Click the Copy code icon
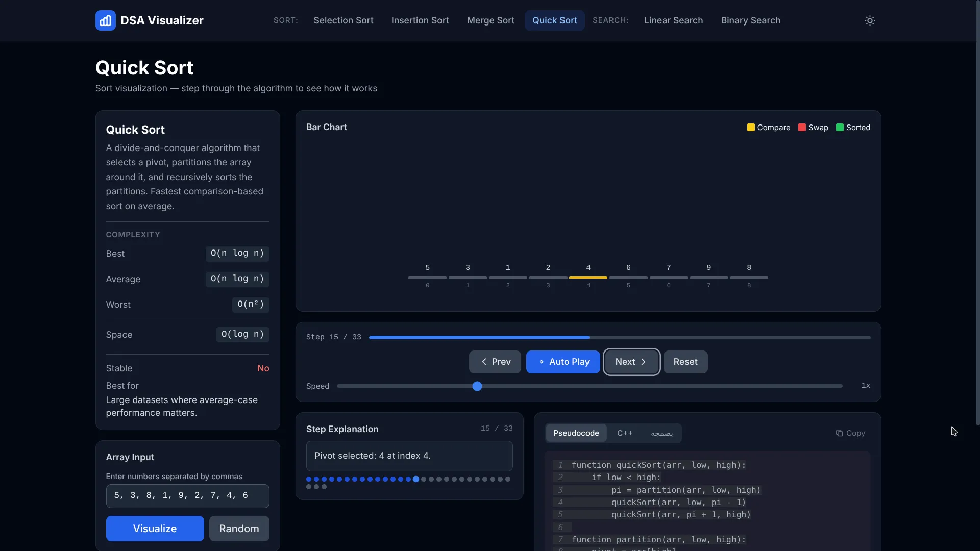This screenshot has height=551, width=980. [839, 433]
